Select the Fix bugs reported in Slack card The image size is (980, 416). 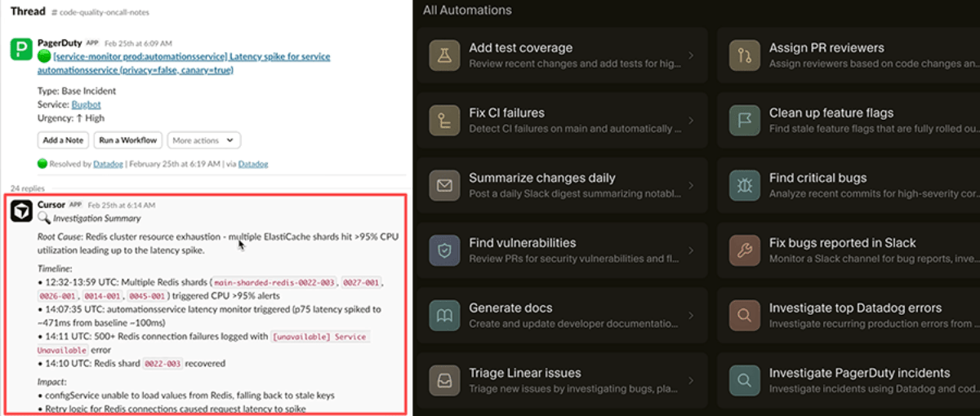(x=849, y=250)
